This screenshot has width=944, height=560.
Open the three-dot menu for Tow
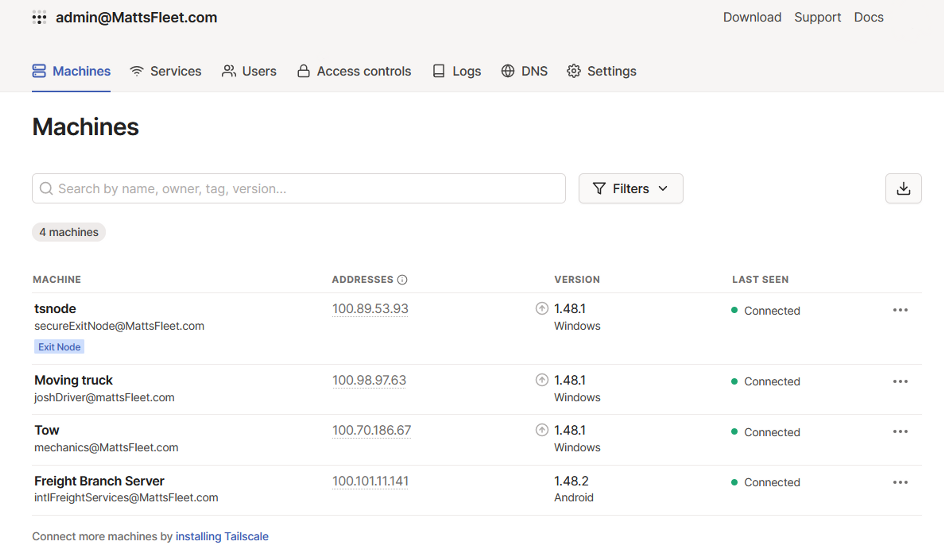pos(900,431)
